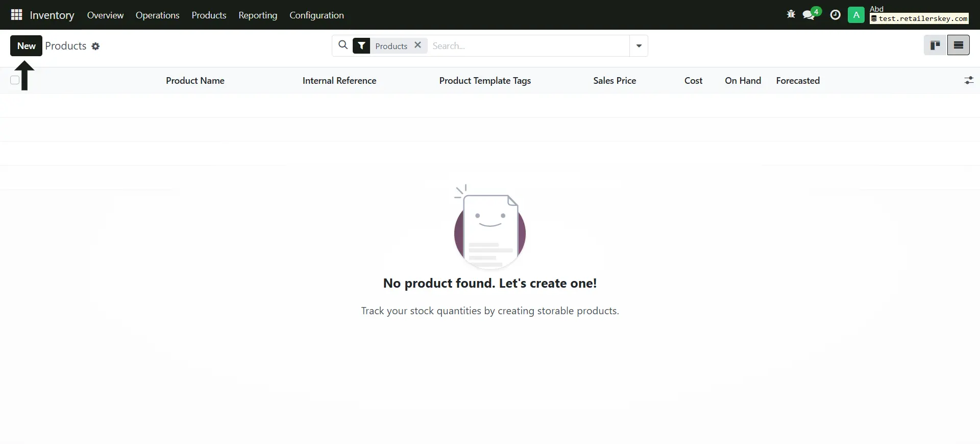The height and width of the screenshot is (444, 980).
Task: Click the filter funnel icon
Action: [361, 46]
